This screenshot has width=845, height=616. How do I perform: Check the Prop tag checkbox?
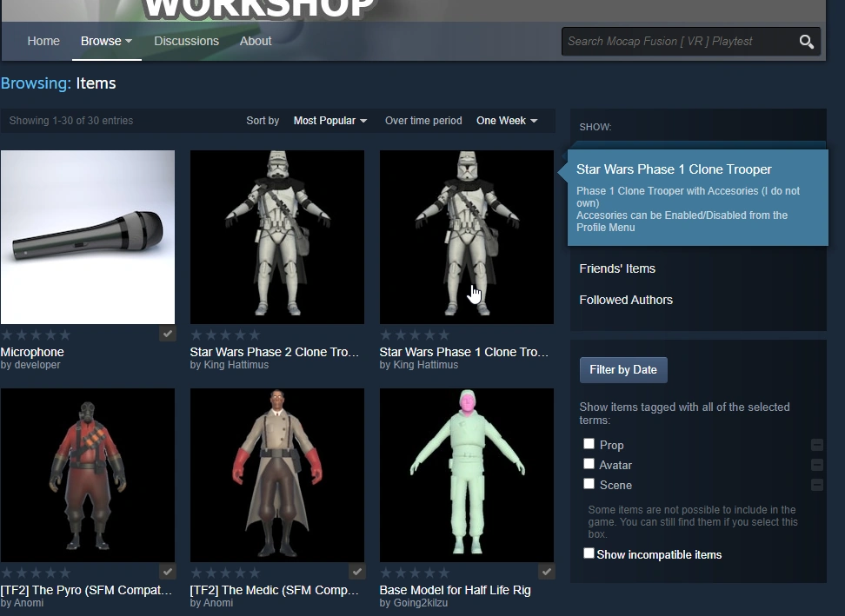tap(589, 444)
